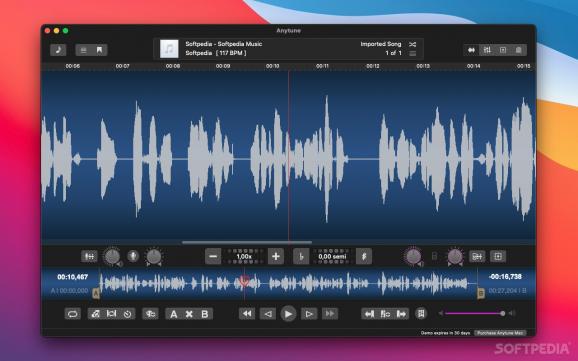Click the add-box icon in effects row
578x361 pixels.
click(x=498, y=256)
